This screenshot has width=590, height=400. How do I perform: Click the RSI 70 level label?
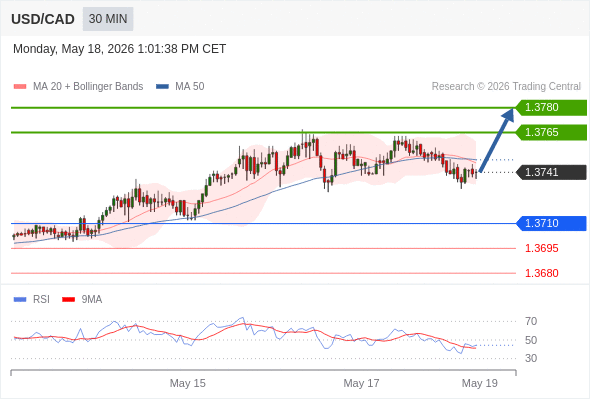[x=531, y=321]
